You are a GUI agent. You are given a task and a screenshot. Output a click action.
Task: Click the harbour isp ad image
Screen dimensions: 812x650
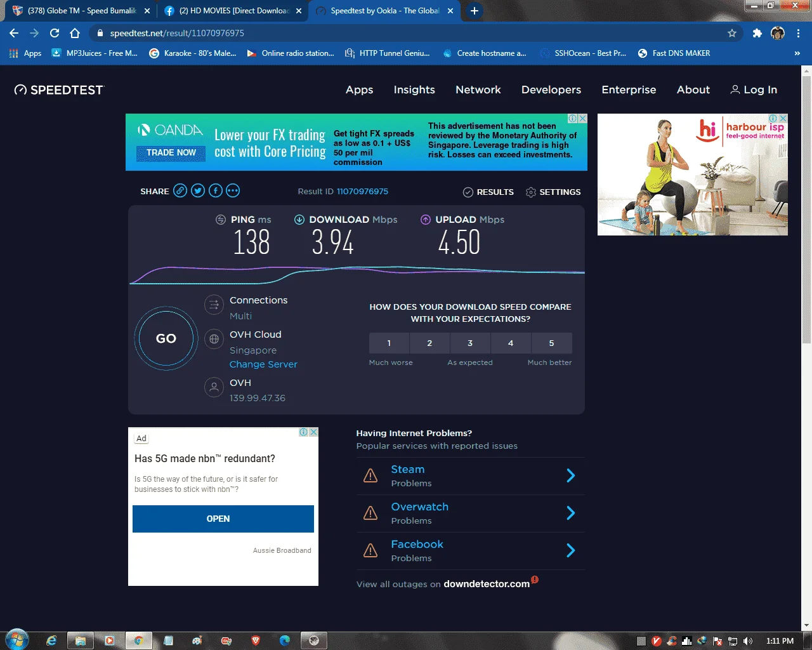(x=693, y=175)
